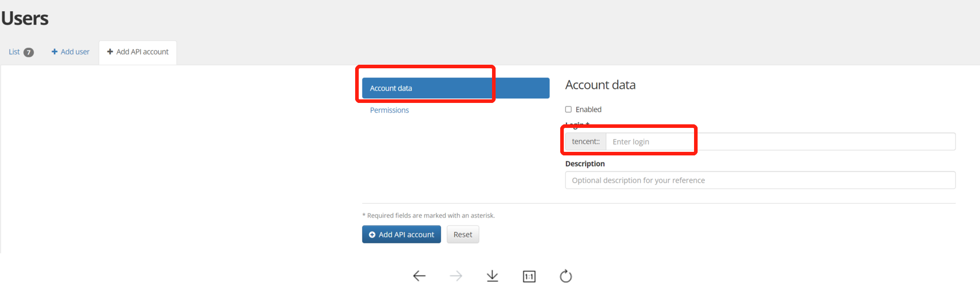The height and width of the screenshot is (294, 980).
Task: Click the 1:1 actual size icon
Action: click(x=529, y=277)
